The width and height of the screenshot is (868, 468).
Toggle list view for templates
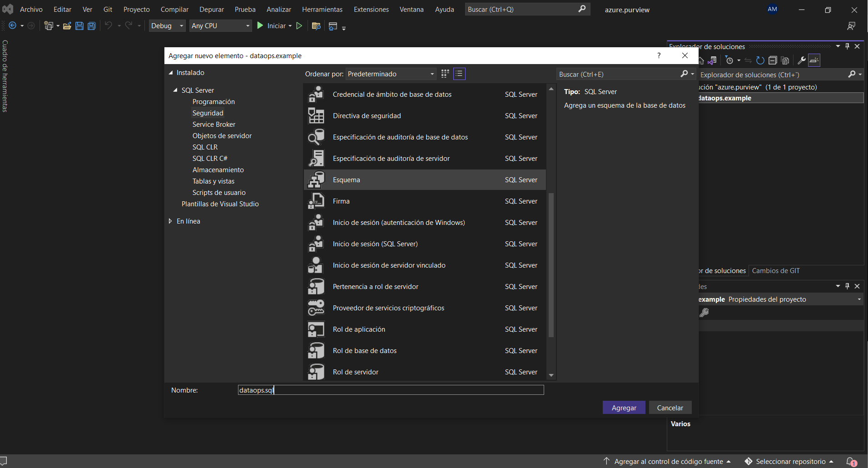pos(459,74)
